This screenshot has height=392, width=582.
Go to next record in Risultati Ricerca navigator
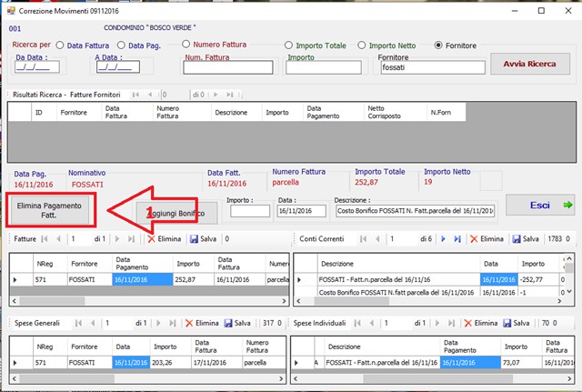click(216, 95)
